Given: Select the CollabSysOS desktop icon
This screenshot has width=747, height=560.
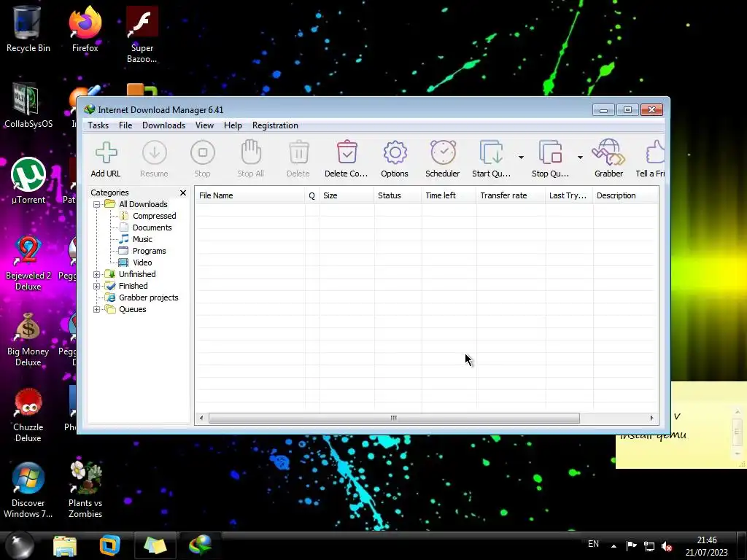Looking at the screenshot, I should coord(28,106).
